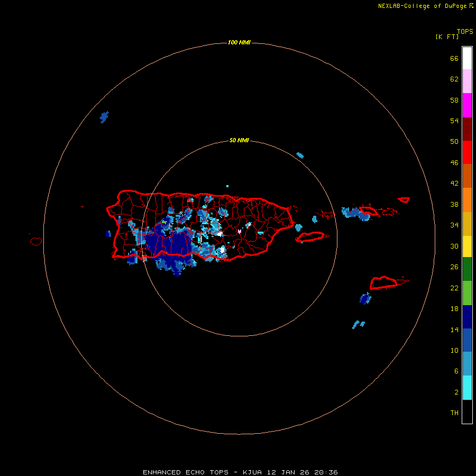Select the light pink 62 kft legend swatch
The height and width of the screenshot is (476, 476).
click(x=467, y=81)
